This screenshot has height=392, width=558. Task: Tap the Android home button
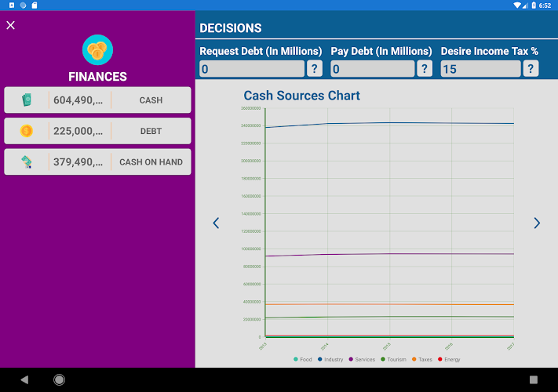59,379
